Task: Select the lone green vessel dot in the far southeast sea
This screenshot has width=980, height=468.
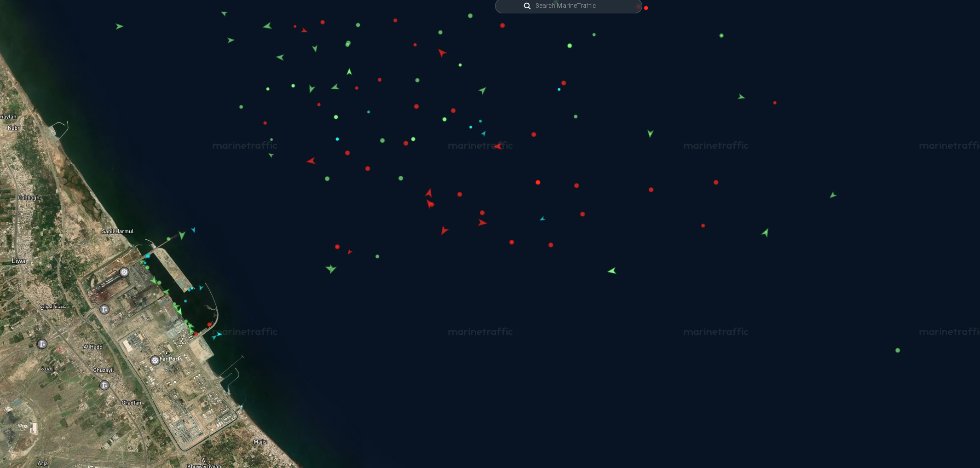Action: coord(898,350)
